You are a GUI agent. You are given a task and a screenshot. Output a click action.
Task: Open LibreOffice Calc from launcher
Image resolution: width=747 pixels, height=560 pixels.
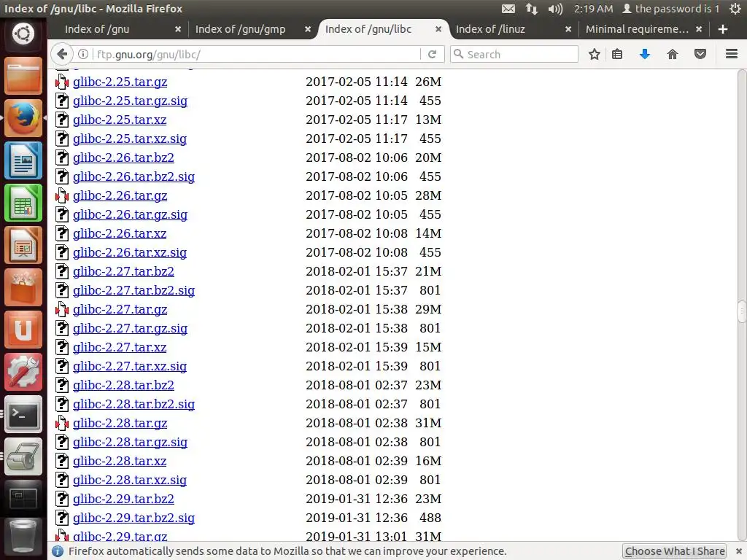(x=23, y=203)
